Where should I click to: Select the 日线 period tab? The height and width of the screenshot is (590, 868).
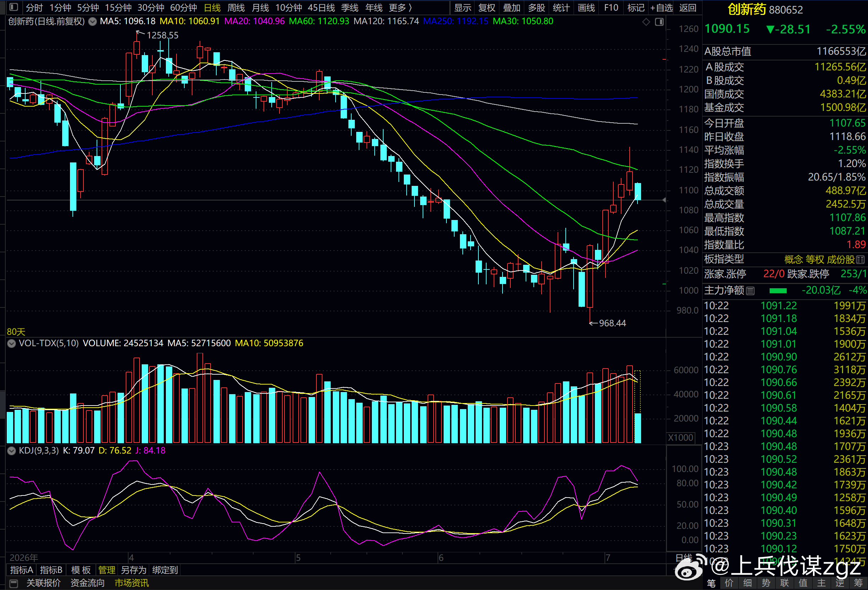212,7
